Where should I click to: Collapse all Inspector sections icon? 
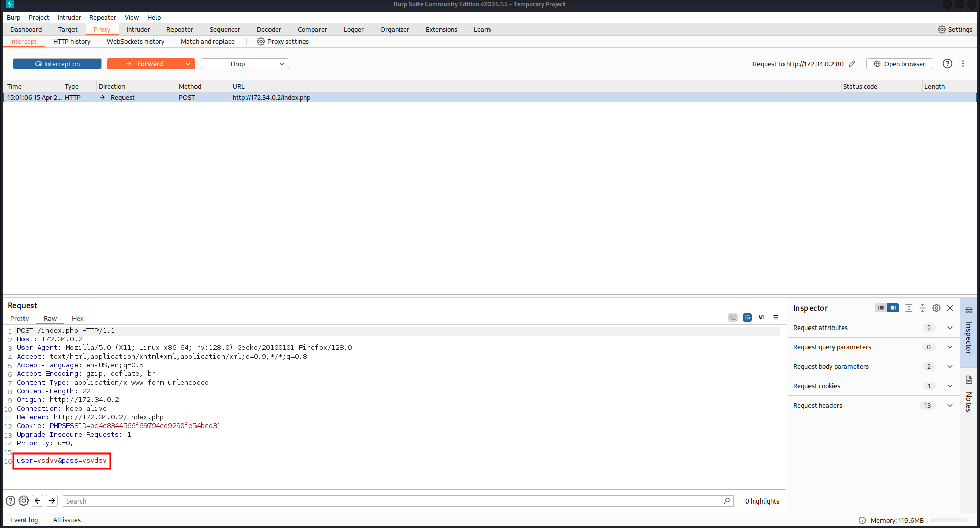[x=922, y=308]
